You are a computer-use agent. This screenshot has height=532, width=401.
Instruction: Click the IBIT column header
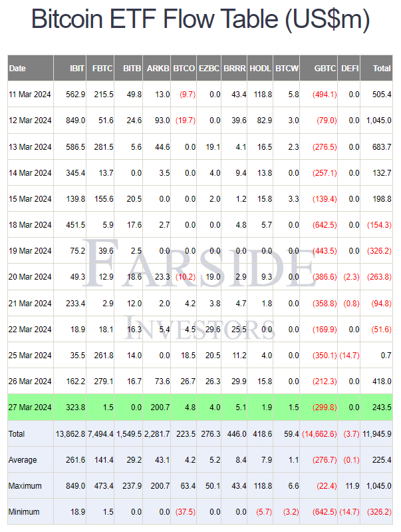pyautogui.click(x=70, y=68)
